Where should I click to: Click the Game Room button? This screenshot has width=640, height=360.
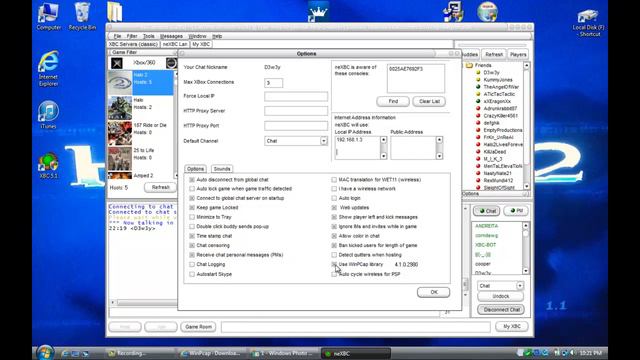pyautogui.click(x=198, y=327)
